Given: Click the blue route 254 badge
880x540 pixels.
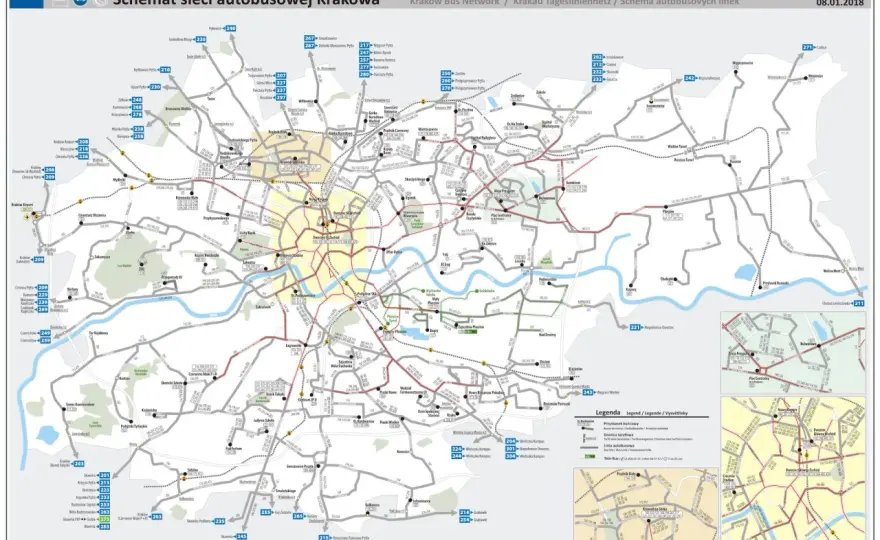Looking at the screenshot, I should point(465,520).
